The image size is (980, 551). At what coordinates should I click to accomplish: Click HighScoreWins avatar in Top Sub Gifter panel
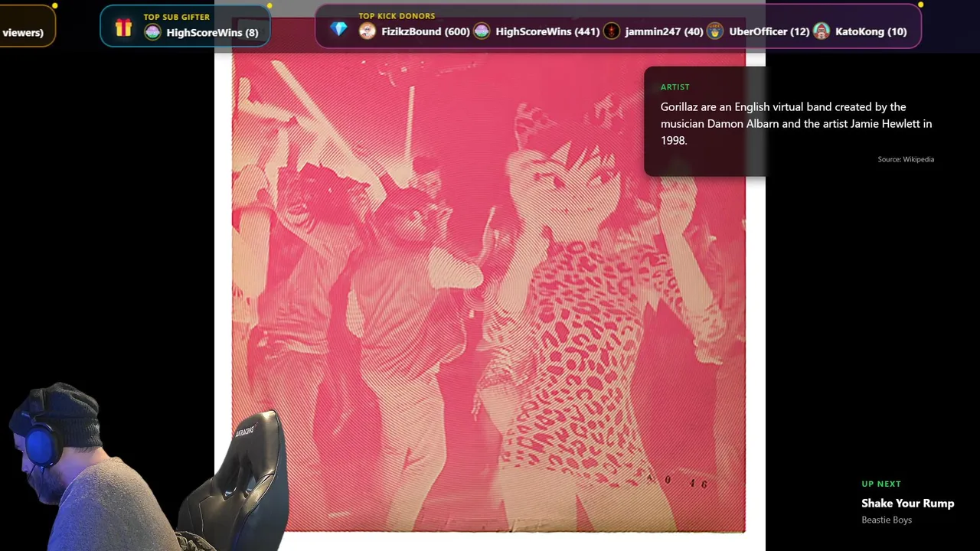click(153, 32)
